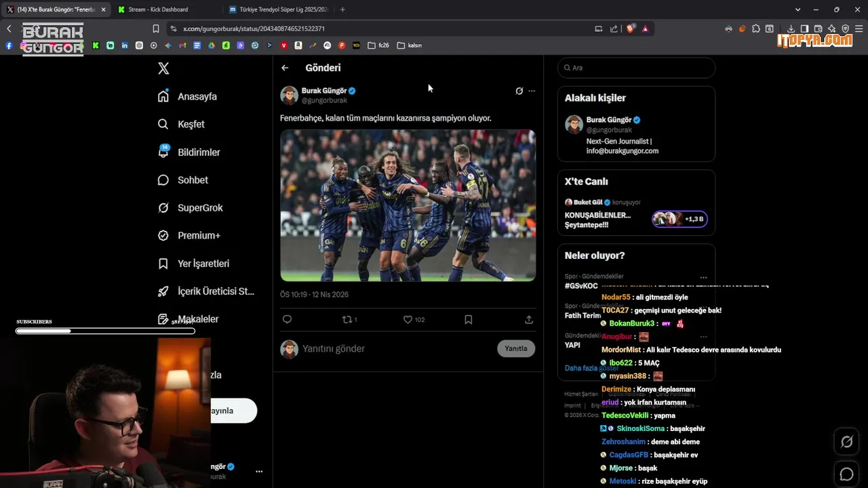Open the Brave Wallet icon
This screenshot has width=868, height=488.
pos(818,28)
